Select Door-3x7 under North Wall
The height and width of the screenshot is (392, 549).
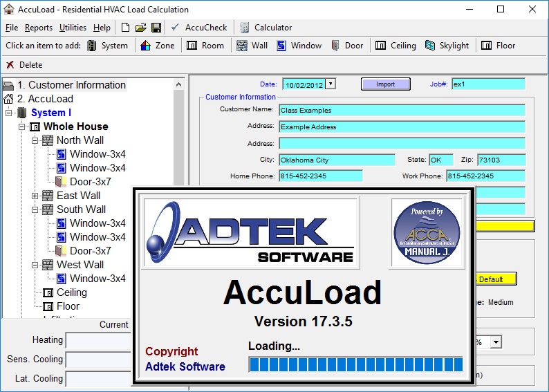pyautogui.click(x=91, y=182)
